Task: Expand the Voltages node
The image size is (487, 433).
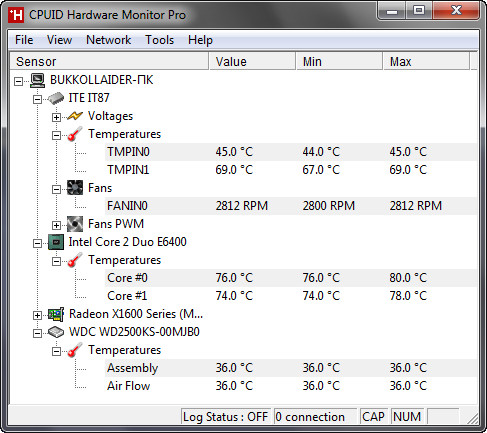Action: [56, 117]
